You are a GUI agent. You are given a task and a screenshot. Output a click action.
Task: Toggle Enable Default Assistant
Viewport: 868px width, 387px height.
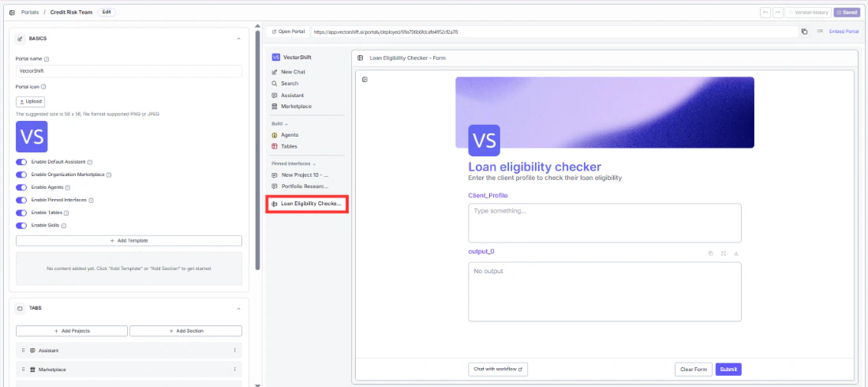click(x=21, y=162)
